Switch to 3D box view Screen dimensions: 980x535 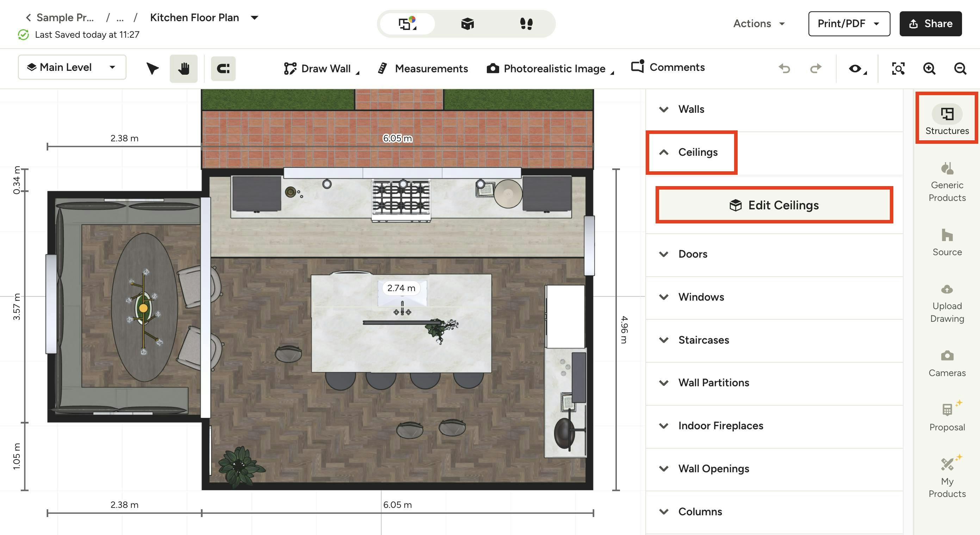[467, 24]
